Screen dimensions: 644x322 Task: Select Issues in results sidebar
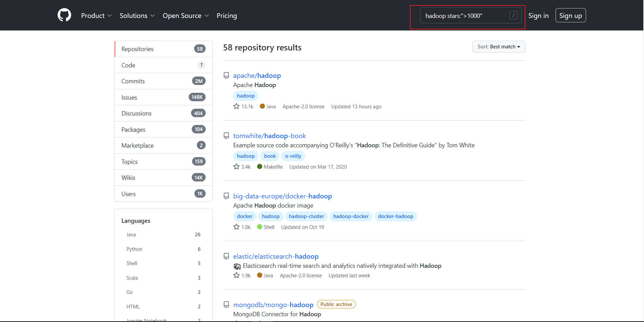[x=163, y=97]
